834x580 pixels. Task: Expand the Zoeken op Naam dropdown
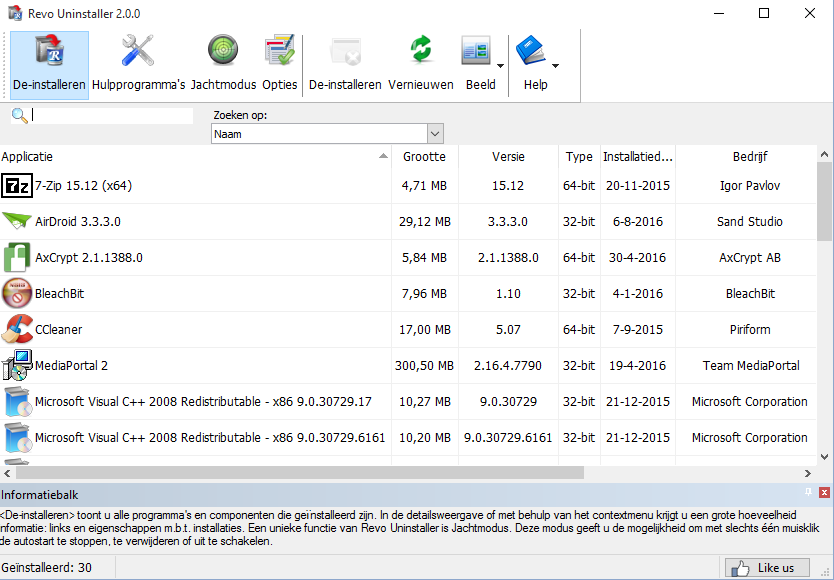[435, 134]
